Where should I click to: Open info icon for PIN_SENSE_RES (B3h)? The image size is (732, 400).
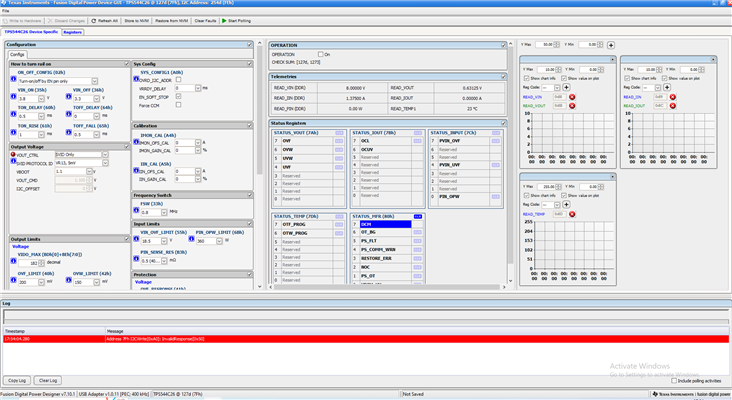click(136, 259)
